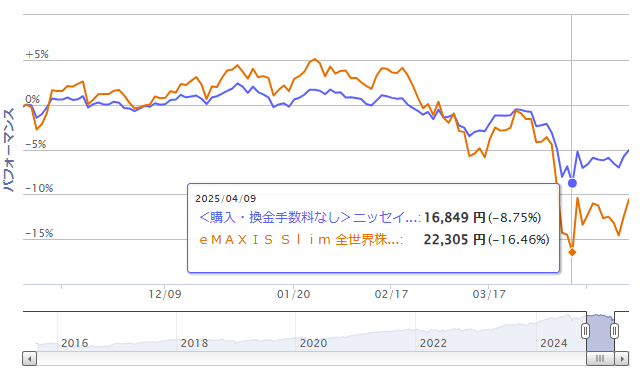Image resolution: width=643 pixels, height=371 pixels.
Task: Click the -10% y-axis label
Action: click(39, 189)
